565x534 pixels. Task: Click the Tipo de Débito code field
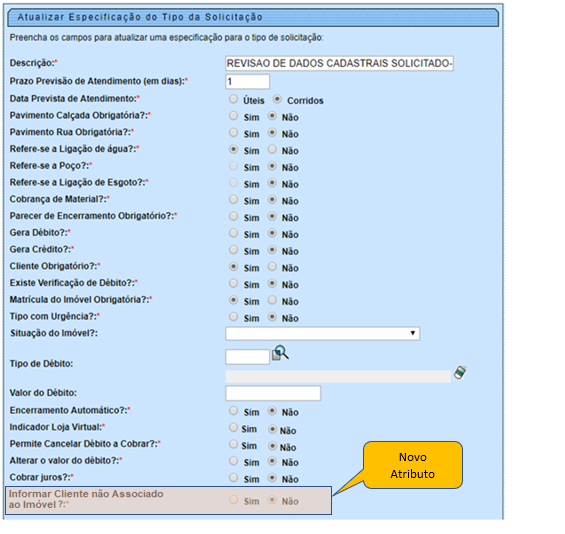(x=248, y=357)
